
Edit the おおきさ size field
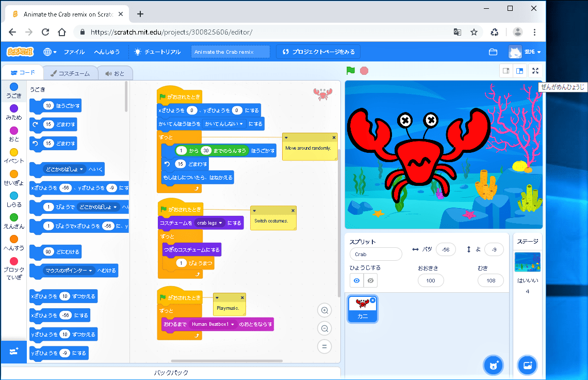tap(431, 280)
